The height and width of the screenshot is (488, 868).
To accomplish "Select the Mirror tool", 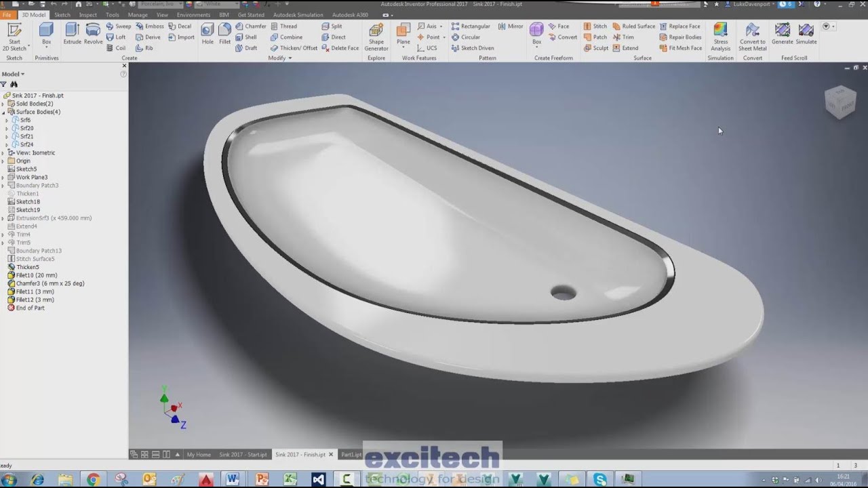I will (511, 26).
